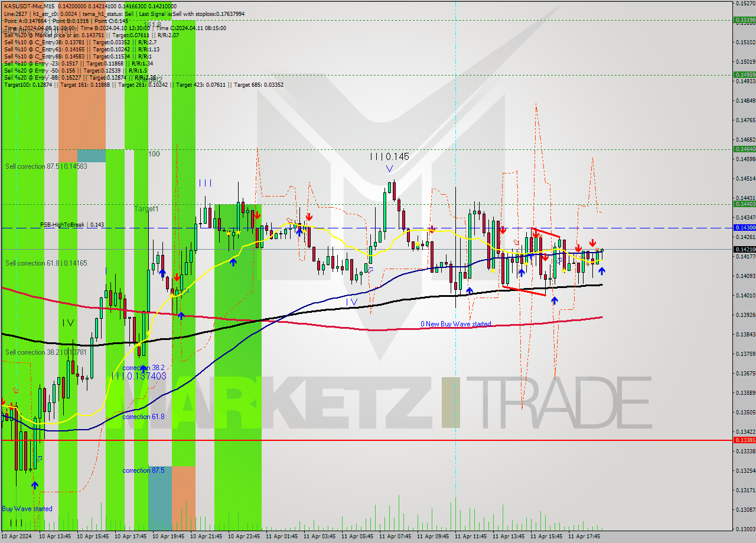Select the blue 'correction 87.5' label
This screenshot has height=543, width=756.
coord(144,470)
